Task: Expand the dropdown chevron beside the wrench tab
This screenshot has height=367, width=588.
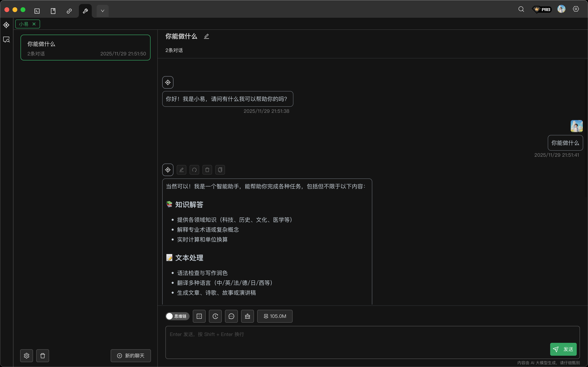Action: click(102, 11)
